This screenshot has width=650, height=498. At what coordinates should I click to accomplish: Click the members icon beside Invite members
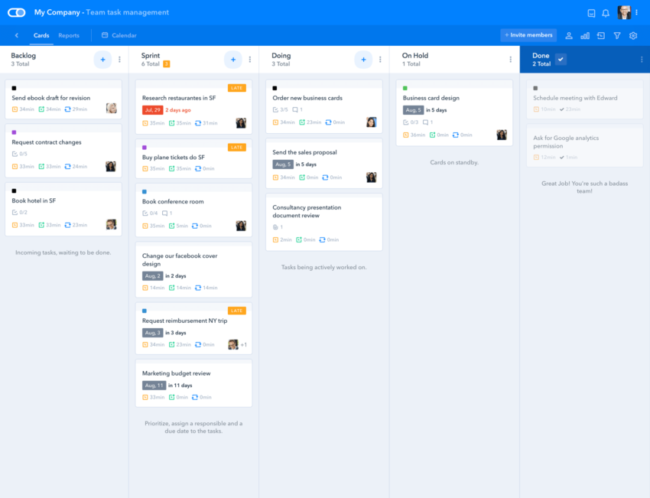(569, 36)
